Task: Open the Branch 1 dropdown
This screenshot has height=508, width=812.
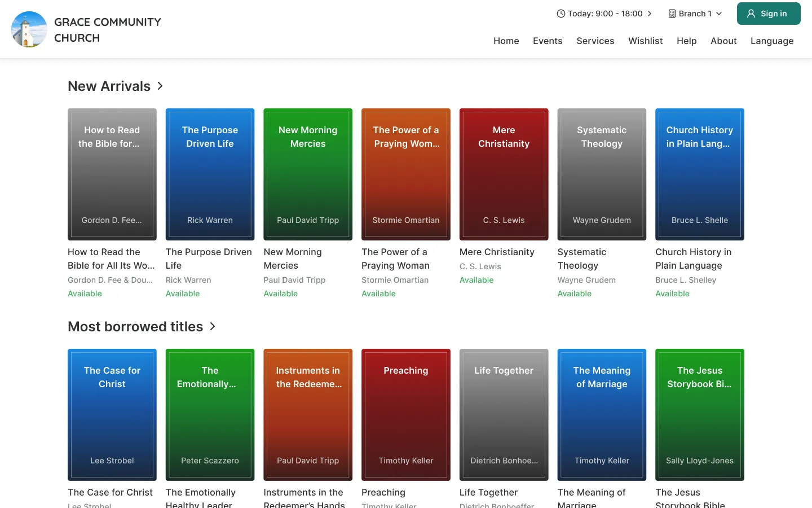Action: [695, 14]
